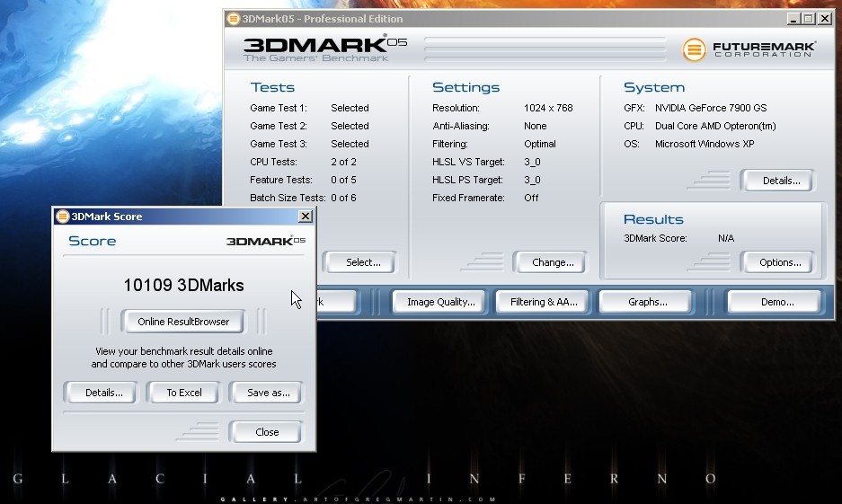This screenshot has height=504, width=842.
Task: Click the '3DMark05 - Professional Edition' title bar
Action: pyautogui.click(x=529, y=19)
